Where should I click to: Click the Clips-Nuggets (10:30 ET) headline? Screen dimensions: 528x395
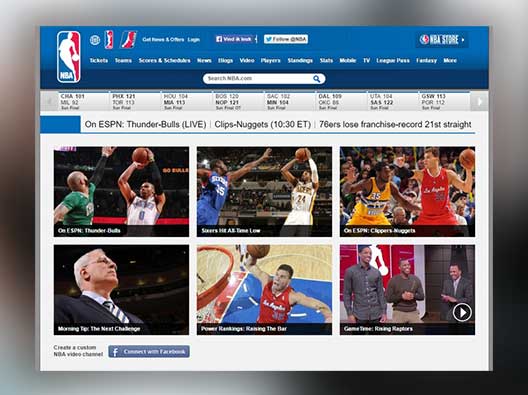tap(262, 125)
